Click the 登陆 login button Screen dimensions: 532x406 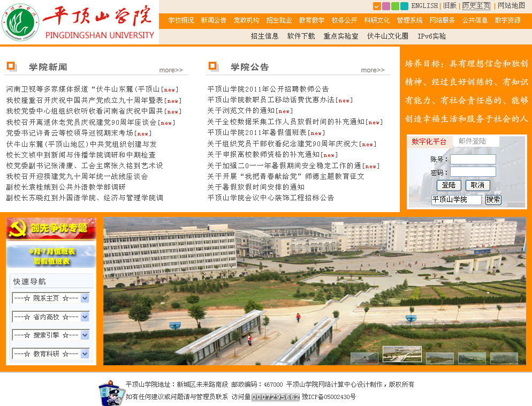click(449, 185)
